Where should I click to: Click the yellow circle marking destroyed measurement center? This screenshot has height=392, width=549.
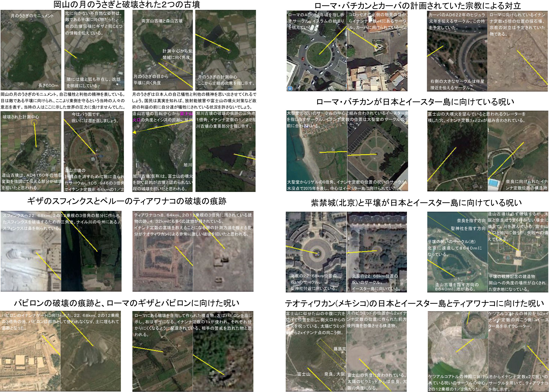tap(35, 123)
